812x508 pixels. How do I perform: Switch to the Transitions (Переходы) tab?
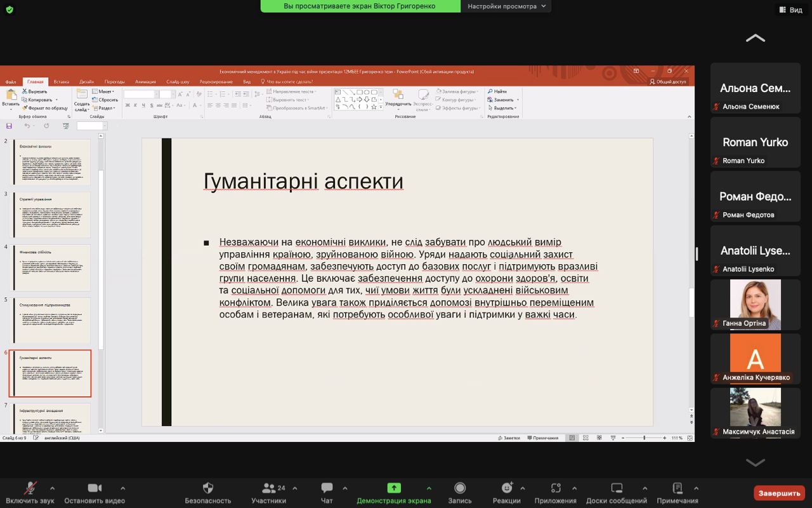(x=115, y=82)
